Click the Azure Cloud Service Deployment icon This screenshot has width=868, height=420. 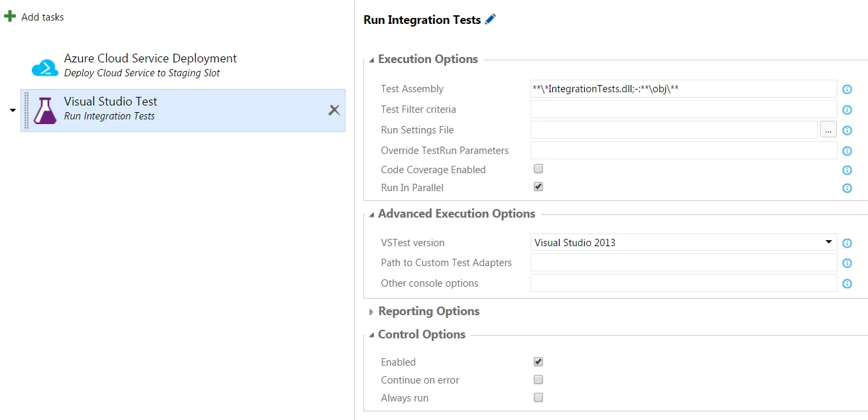[45, 66]
